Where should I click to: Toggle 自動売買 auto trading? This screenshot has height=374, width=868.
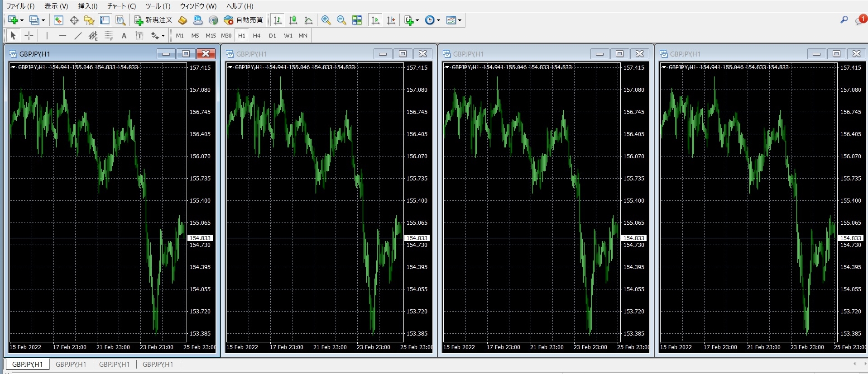pyautogui.click(x=244, y=20)
